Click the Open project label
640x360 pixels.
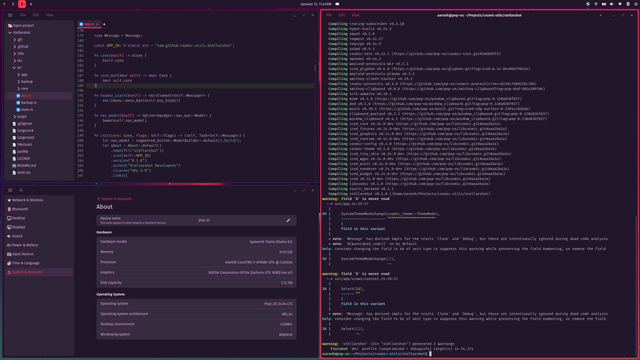pos(24,25)
